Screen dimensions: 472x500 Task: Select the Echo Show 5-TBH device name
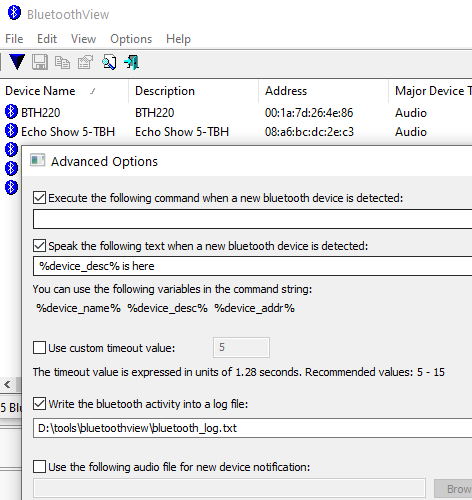pyautogui.click(x=68, y=132)
